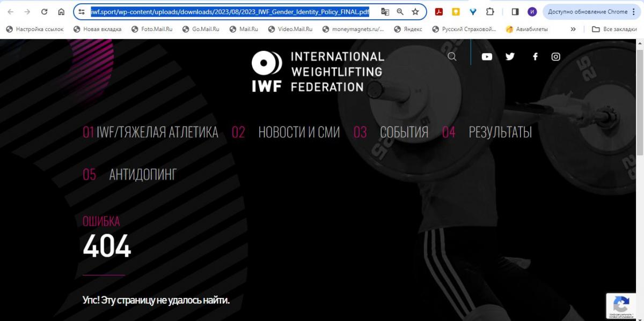Open the IWF/Тяжелая атлетика menu
Screen dimensions: 644x321
click(x=150, y=132)
